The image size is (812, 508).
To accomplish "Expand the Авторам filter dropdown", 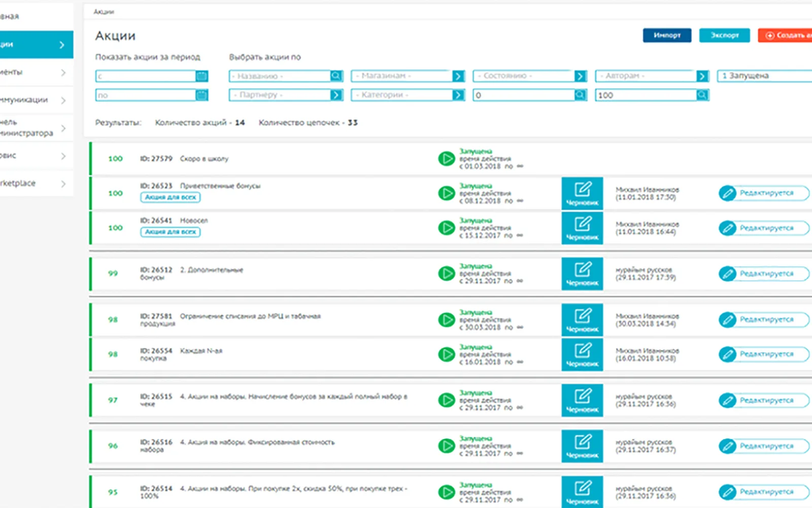I will click(702, 76).
